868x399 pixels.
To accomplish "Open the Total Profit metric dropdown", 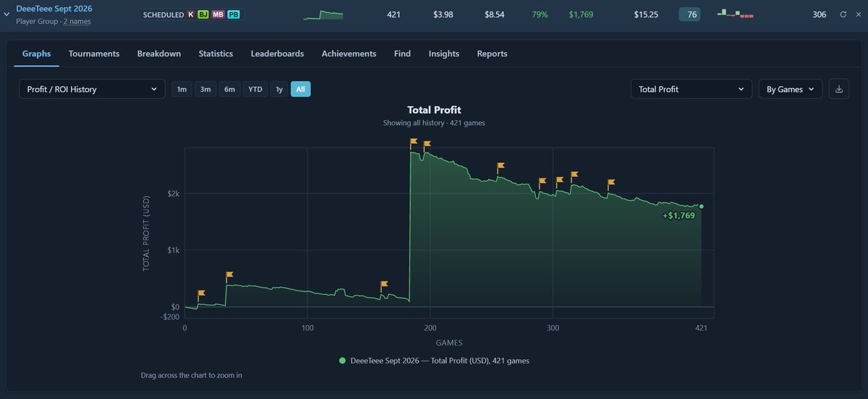I will coord(692,89).
